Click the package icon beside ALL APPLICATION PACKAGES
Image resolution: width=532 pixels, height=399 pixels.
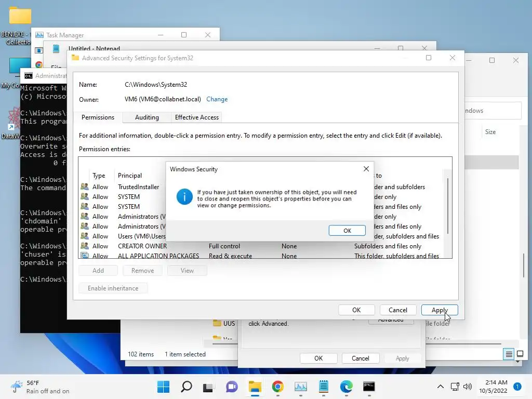click(85, 256)
